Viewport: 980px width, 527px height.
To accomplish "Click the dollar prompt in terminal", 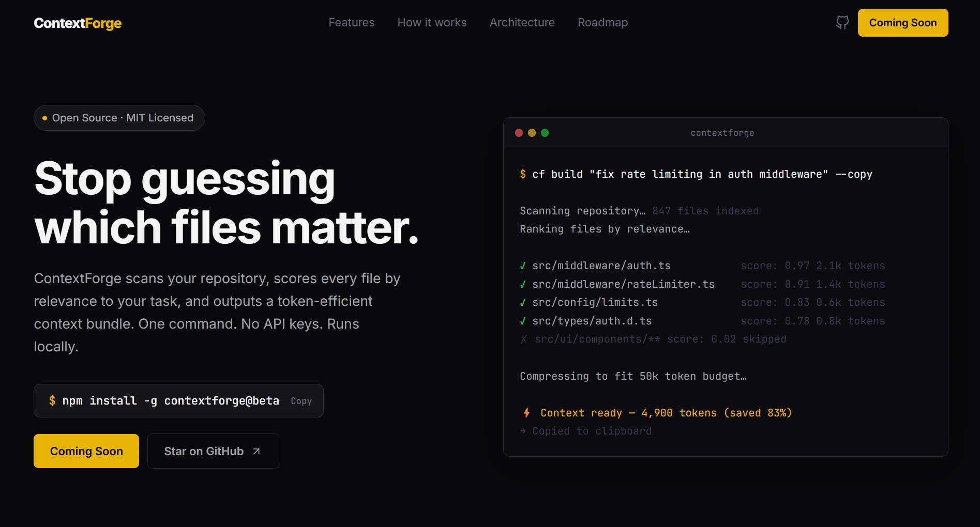I will (523, 174).
